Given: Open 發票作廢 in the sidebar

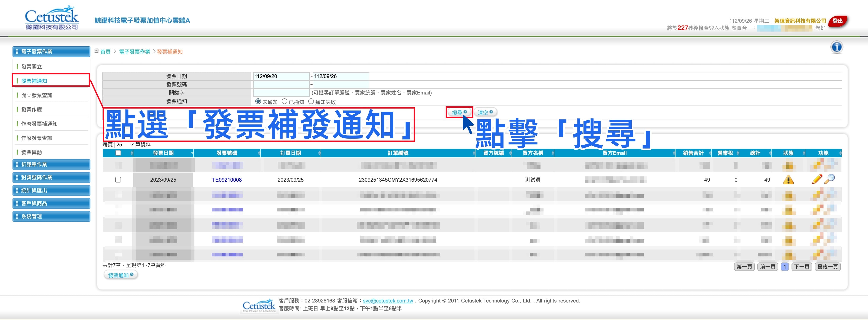Looking at the screenshot, I should pos(32,110).
